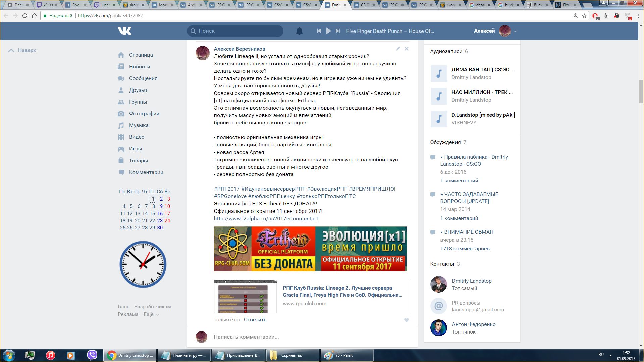
Task: Go back up with Наверх
Action: pos(22,50)
